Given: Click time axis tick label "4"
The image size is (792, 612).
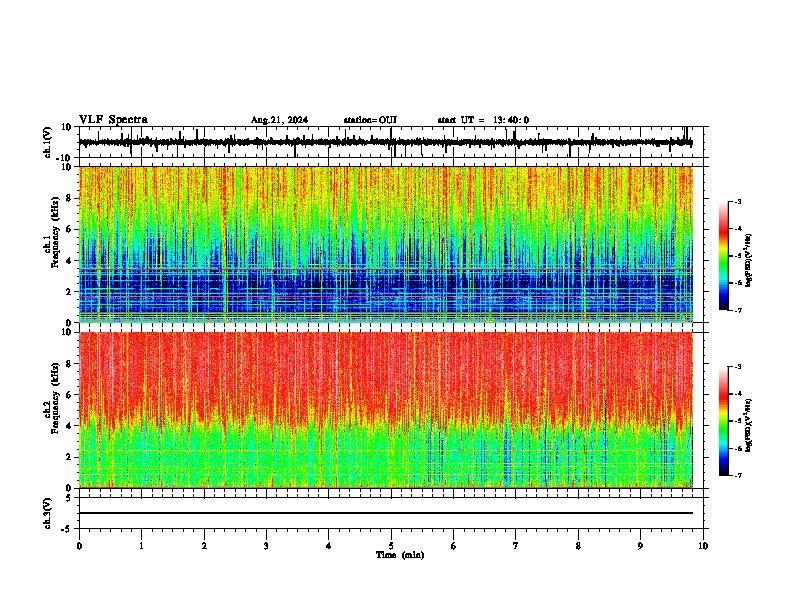Looking at the screenshot, I should pyautogui.click(x=329, y=546).
